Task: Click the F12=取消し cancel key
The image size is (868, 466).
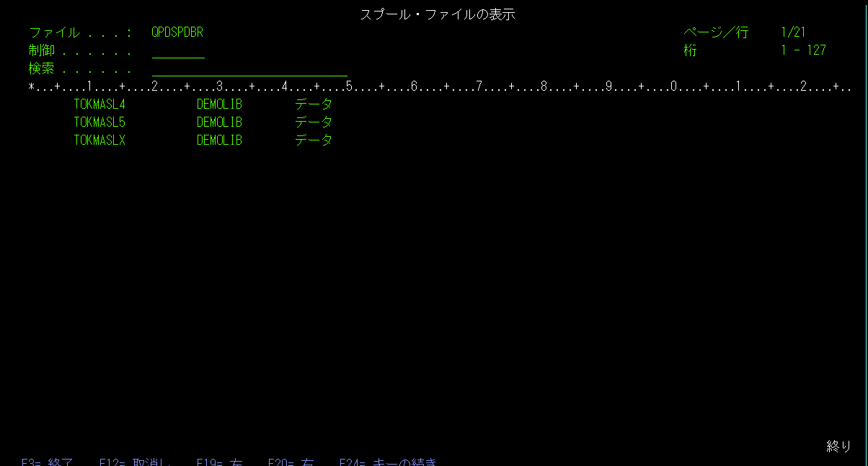Action: click(136, 462)
